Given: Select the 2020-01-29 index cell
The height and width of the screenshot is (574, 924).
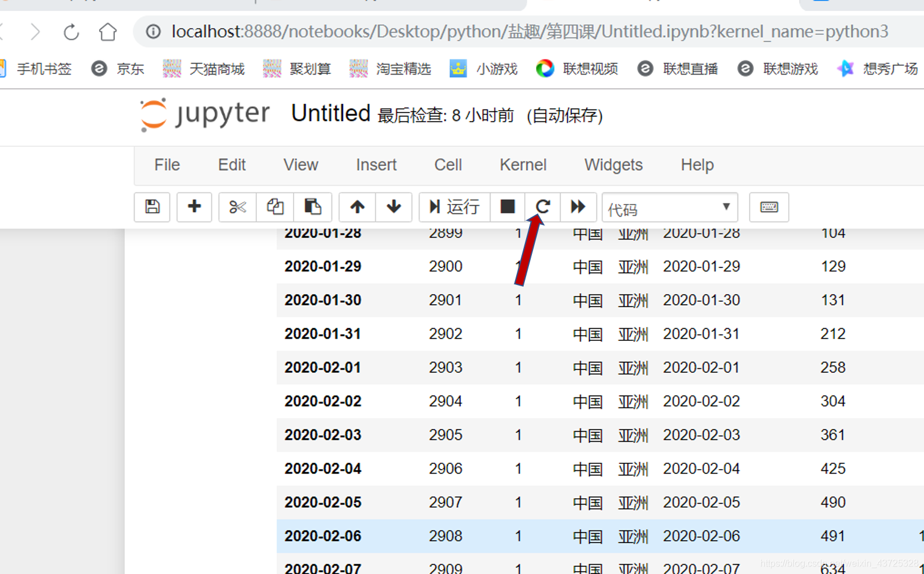Looking at the screenshot, I should click(323, 266).
